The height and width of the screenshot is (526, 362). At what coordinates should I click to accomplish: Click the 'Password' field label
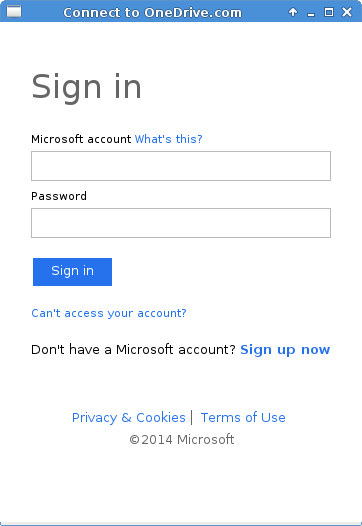click(x=59, y=196)
